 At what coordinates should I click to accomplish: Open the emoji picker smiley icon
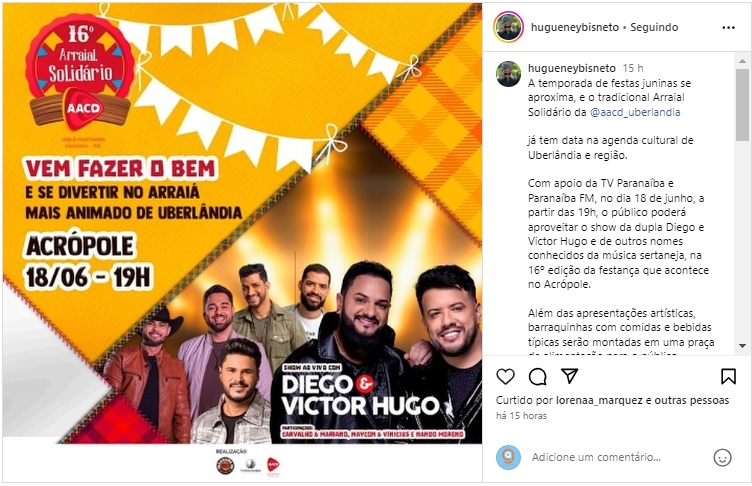click(722, 457)
